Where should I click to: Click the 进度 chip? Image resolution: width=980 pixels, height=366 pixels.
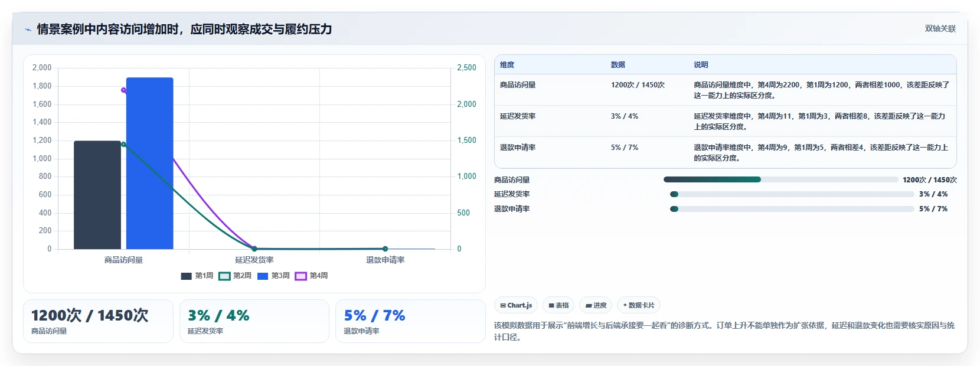coord(596,305)
